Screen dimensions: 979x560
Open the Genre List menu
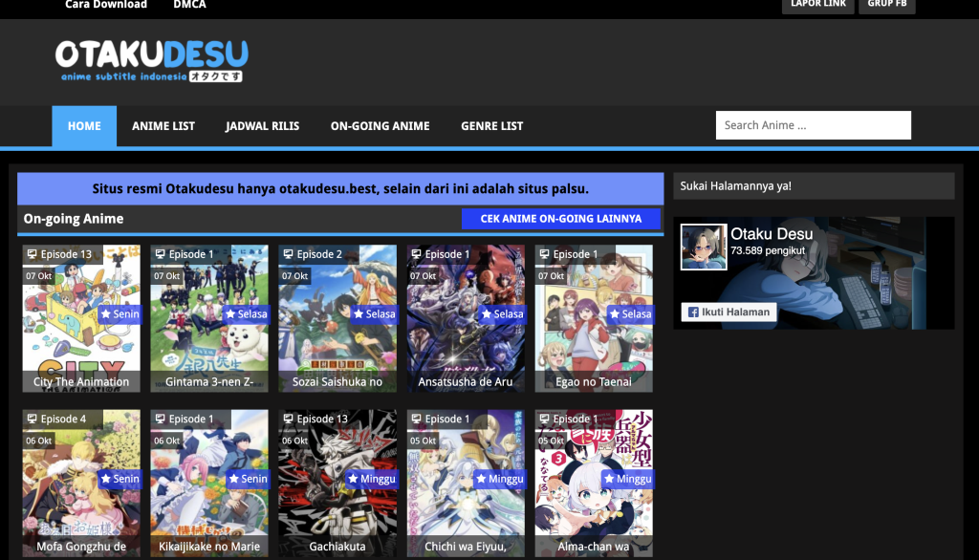tap(491, 126)
